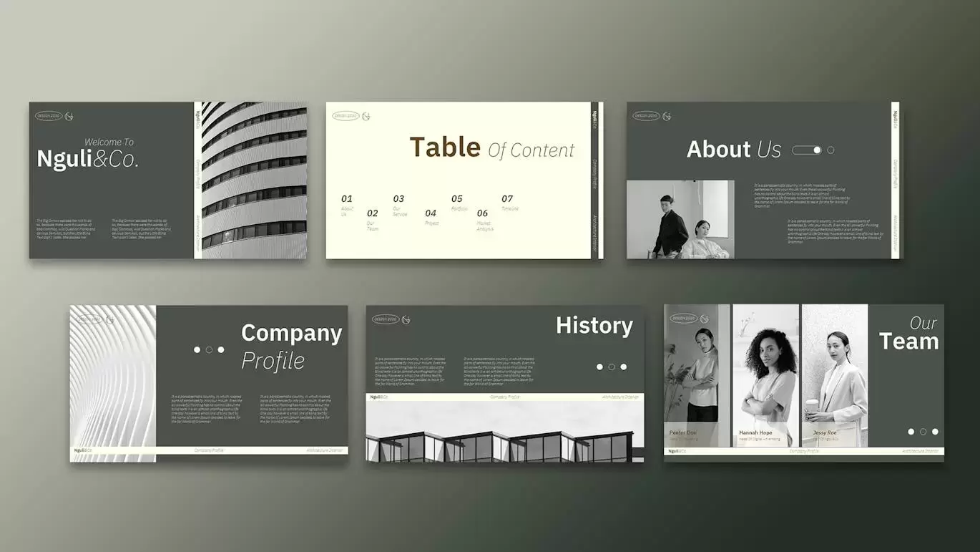The image size is (980, 552).
Task: Click the DESIGN 2020 badge on Company Profile slide
Action: [90, 319]
